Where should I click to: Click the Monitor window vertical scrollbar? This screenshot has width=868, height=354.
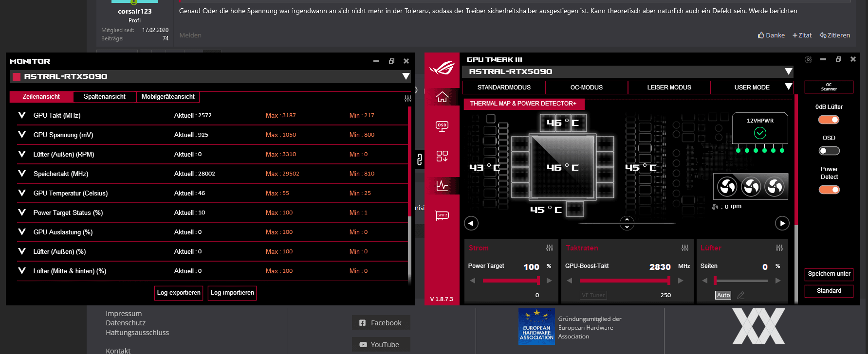click(410, 195)
